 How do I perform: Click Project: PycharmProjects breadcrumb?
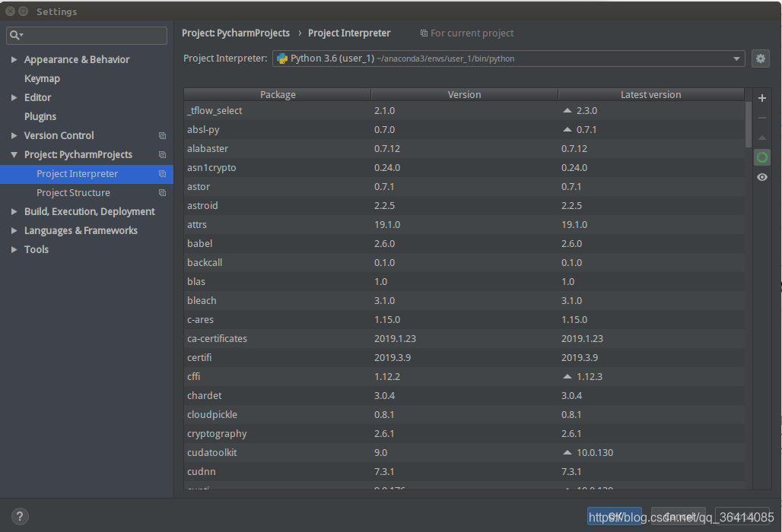pos(235,33)
